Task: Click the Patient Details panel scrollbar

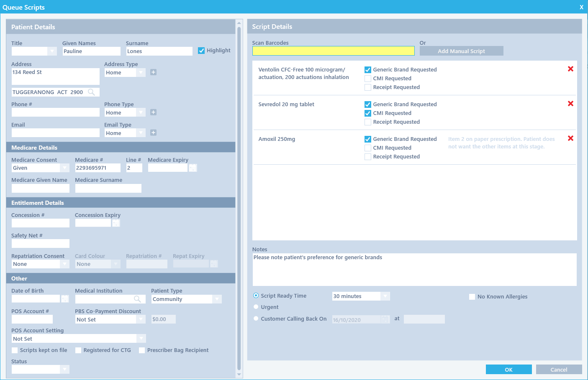Action: coord(239,196)
